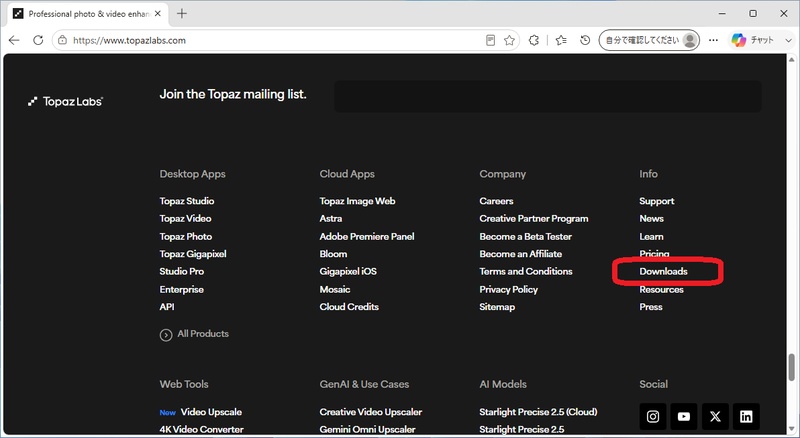The width and height of the screenshot is (800, 438).
Task: Open the Enterprise link
Action: tap(182, 289)
